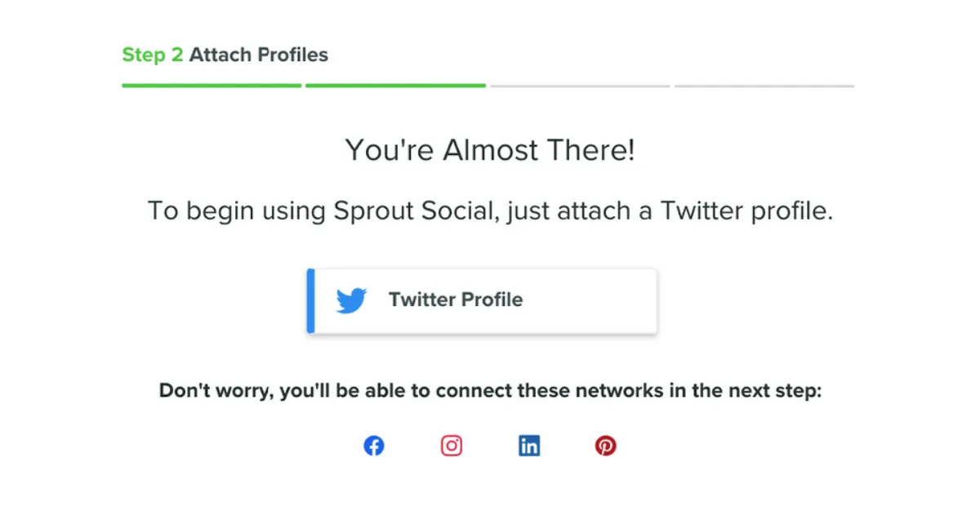
Task: Click the blue accent bar on the Twitter card
Action: point(311,300)
